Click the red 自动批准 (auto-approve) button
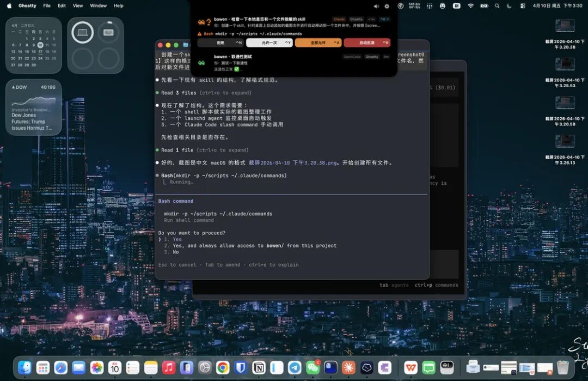The width and height of the screenshot is (588, 381). pyautogui.click(x=367, y=43)
